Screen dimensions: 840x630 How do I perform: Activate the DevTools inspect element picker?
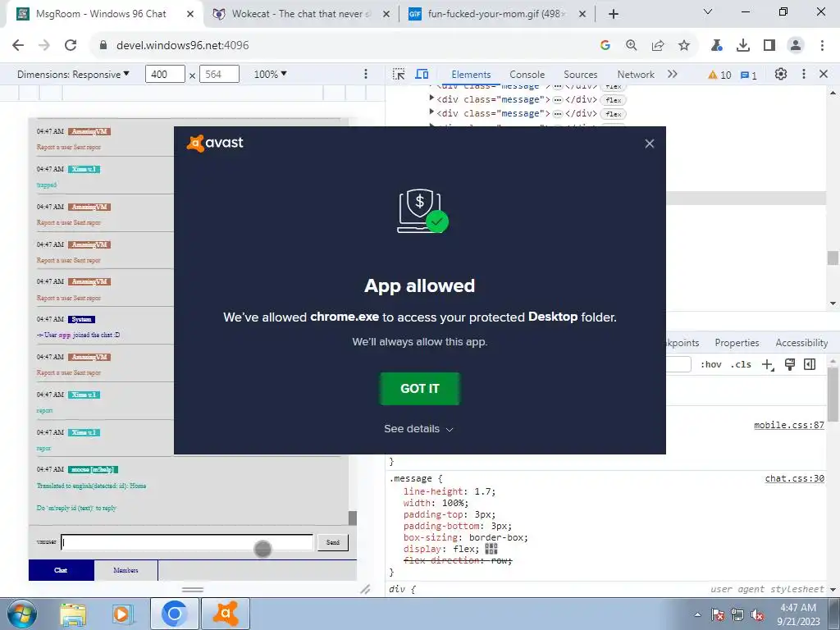coord(399,74)
